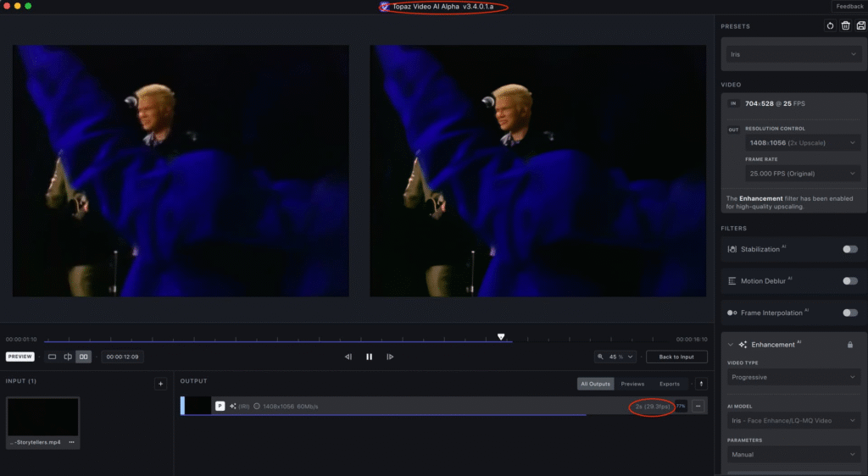868x476 pixels.
Task: Switch to the Exports tab
Action: point(670,384)
